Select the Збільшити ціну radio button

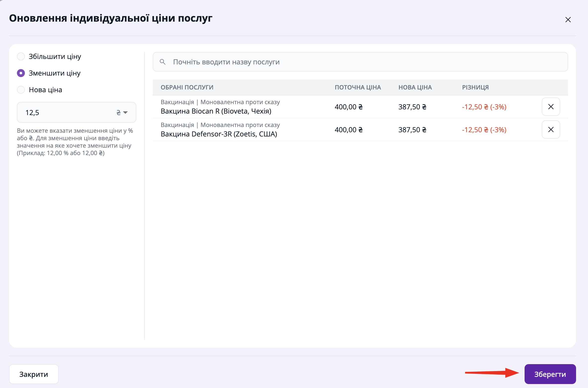21,56
